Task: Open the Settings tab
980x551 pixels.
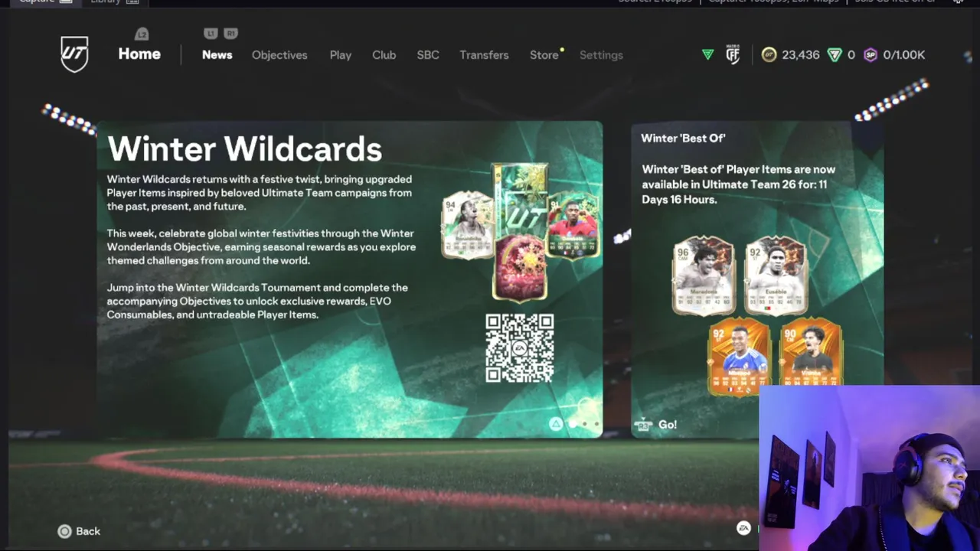Action: (x=601, y=55)
